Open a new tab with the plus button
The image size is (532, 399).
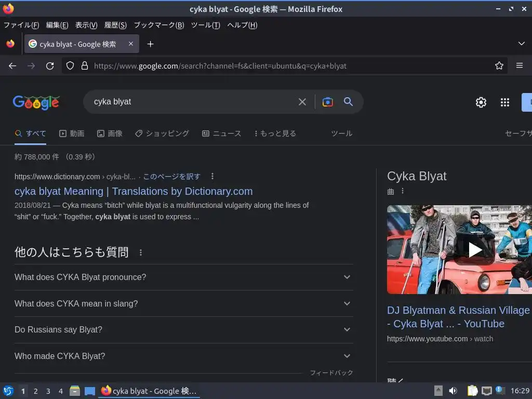[x=150, y=44]
